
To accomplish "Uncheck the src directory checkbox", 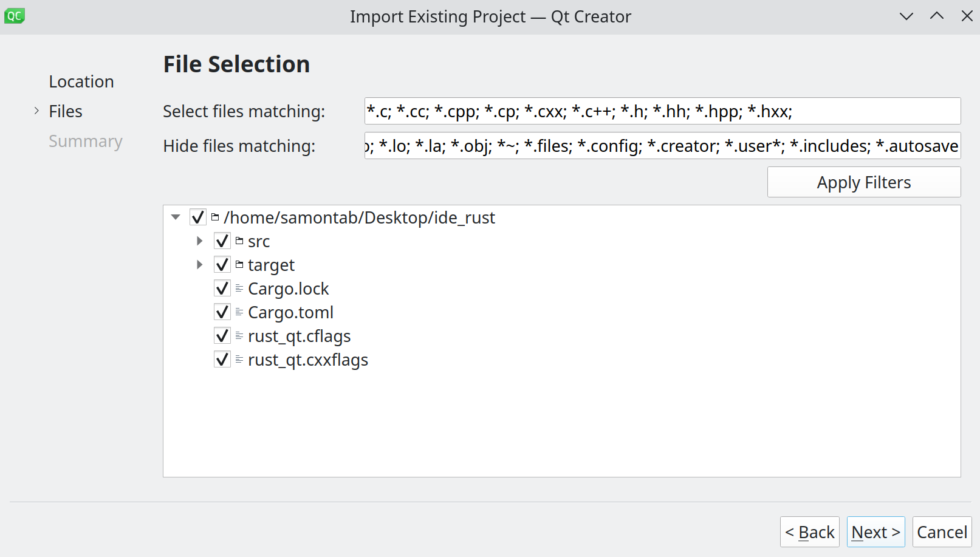I will (x=222, y=241).
